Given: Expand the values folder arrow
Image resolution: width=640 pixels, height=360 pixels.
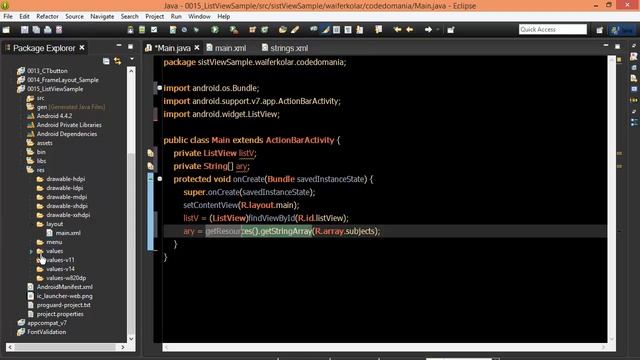Looking at the screenshot, I should 31,251.
